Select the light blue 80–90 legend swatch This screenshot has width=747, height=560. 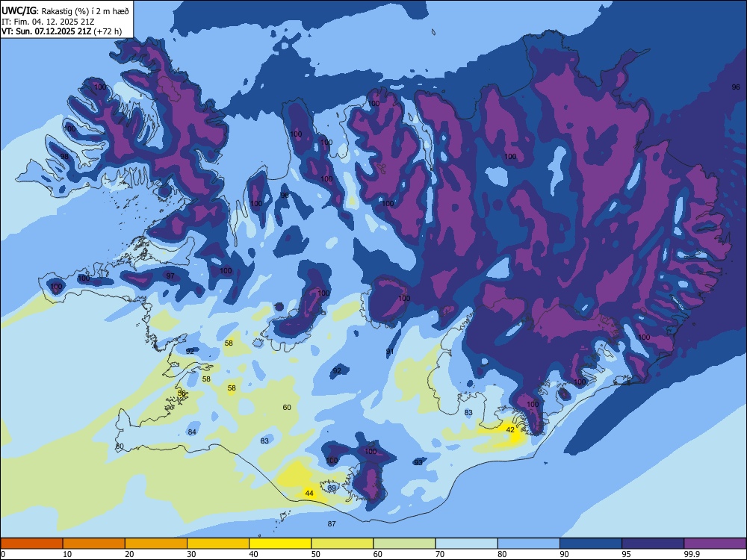529,544
